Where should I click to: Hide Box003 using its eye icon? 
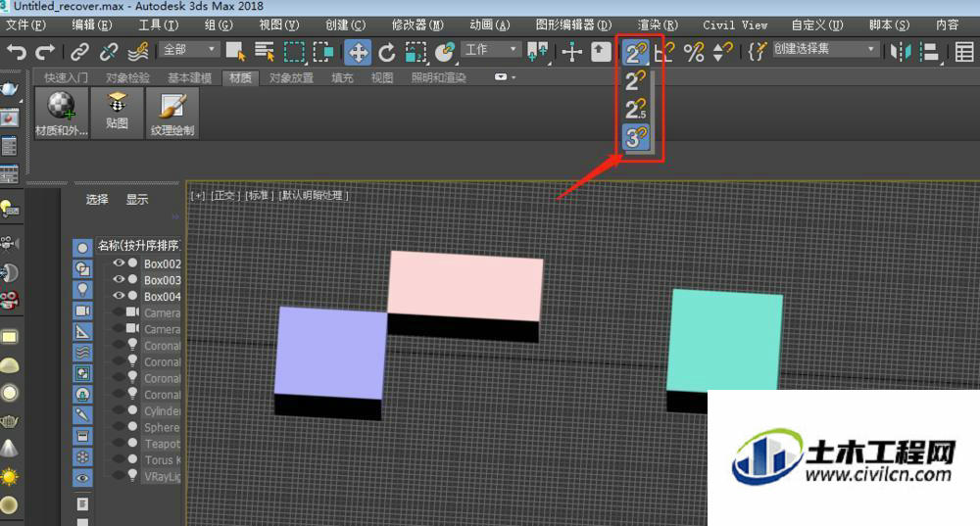click(x=119, y=279)
